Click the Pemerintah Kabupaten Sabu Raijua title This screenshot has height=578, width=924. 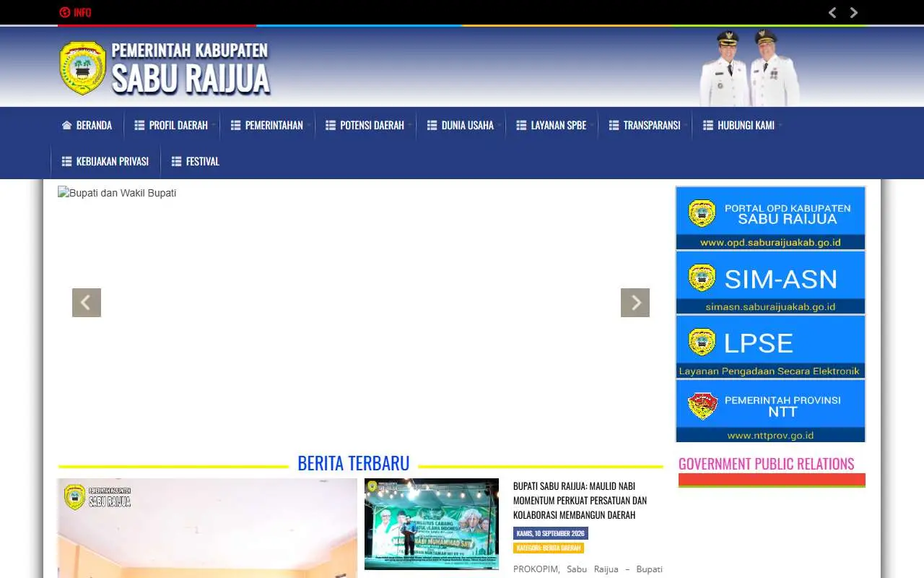pyautogui.click(x=191, y=69)
